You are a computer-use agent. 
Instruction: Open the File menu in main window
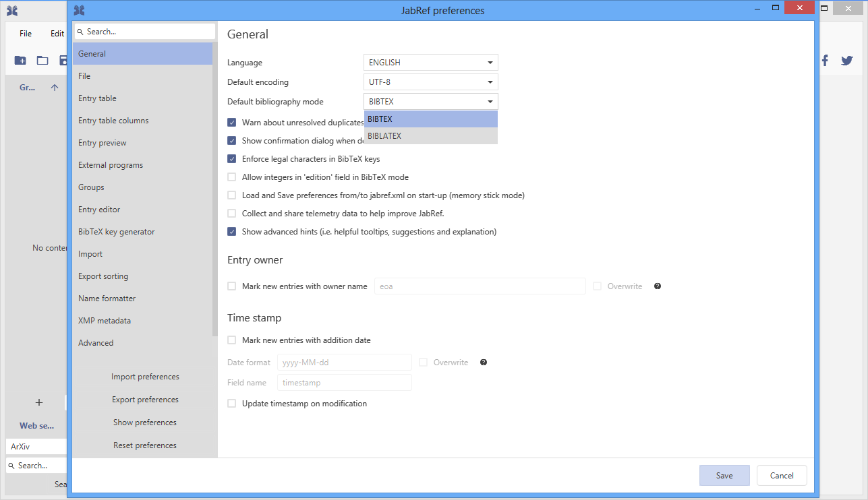[26, 34]
